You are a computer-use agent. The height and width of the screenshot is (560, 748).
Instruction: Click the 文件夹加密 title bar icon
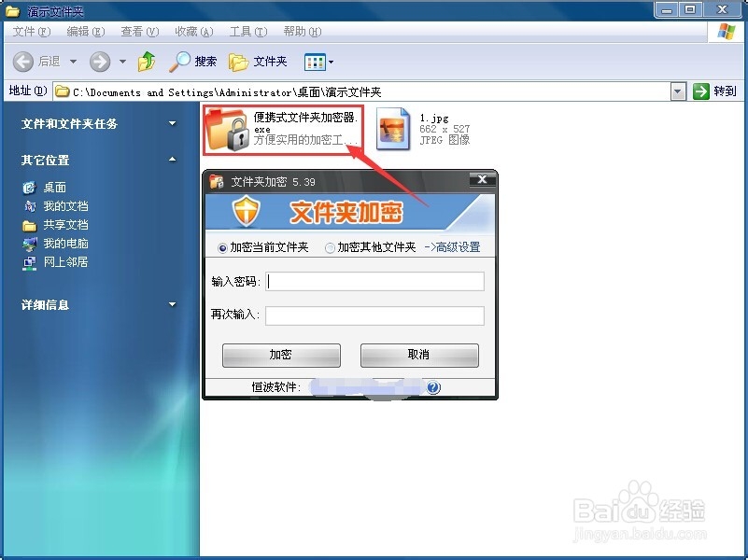click(x=217, y=182)
